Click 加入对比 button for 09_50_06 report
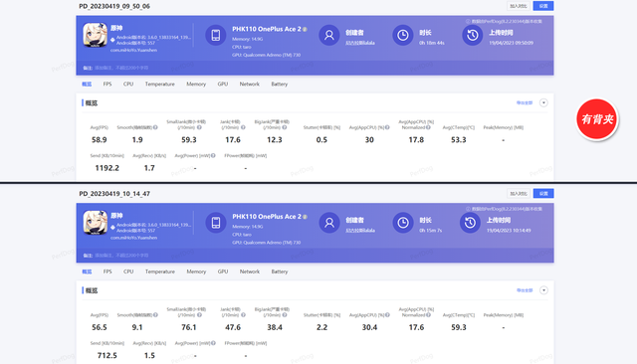The height and width of the screenshot is (364, 637). click(519, 6)
